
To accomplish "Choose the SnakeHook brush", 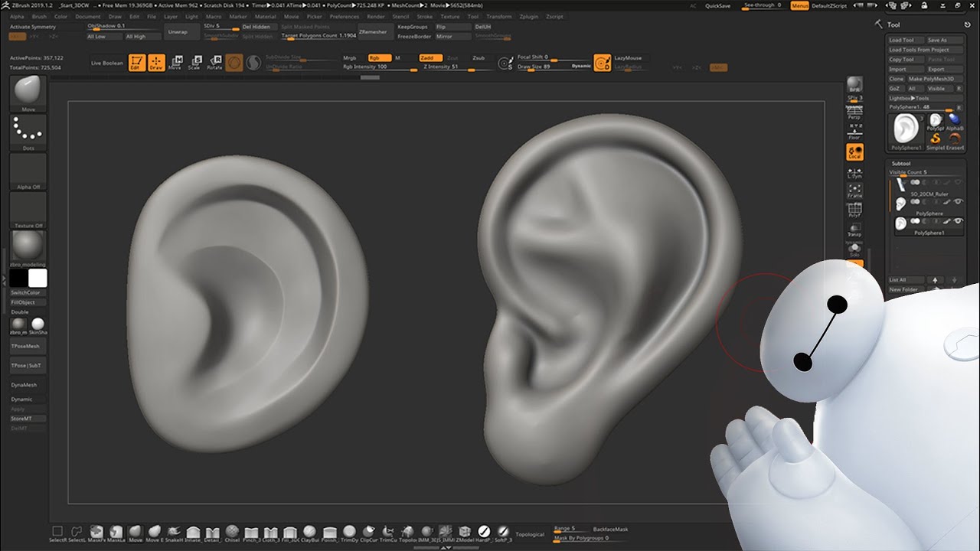I will click(174, 533).
